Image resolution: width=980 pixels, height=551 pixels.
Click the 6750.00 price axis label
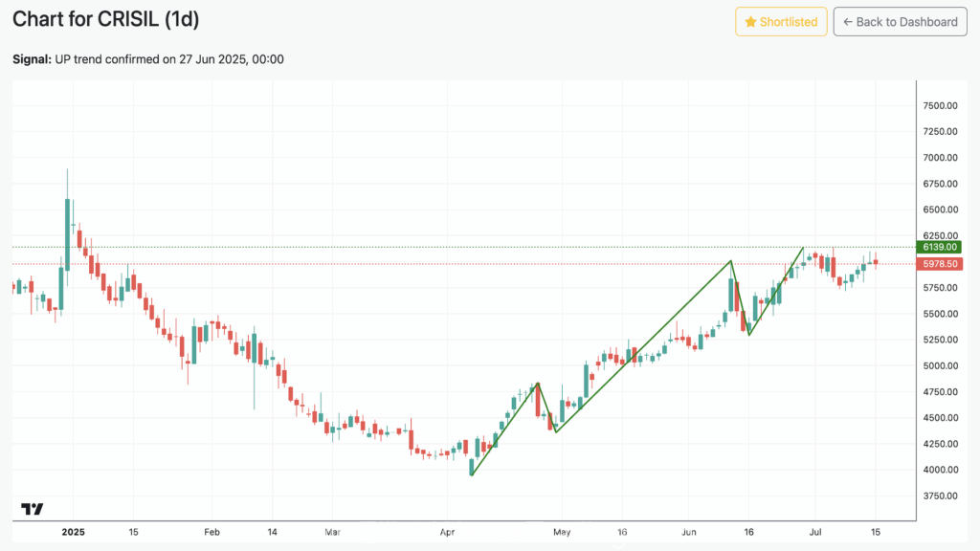[940, 185]
